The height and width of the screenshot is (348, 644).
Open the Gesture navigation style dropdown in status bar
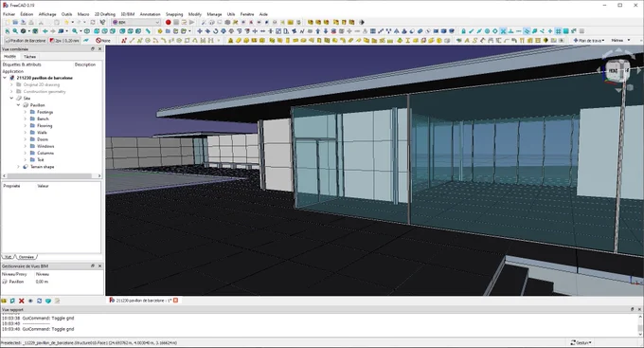click(581, 342)
